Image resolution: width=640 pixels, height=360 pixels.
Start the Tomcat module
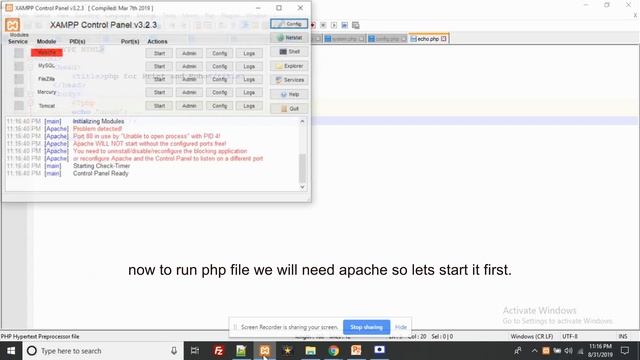(159, 106)
